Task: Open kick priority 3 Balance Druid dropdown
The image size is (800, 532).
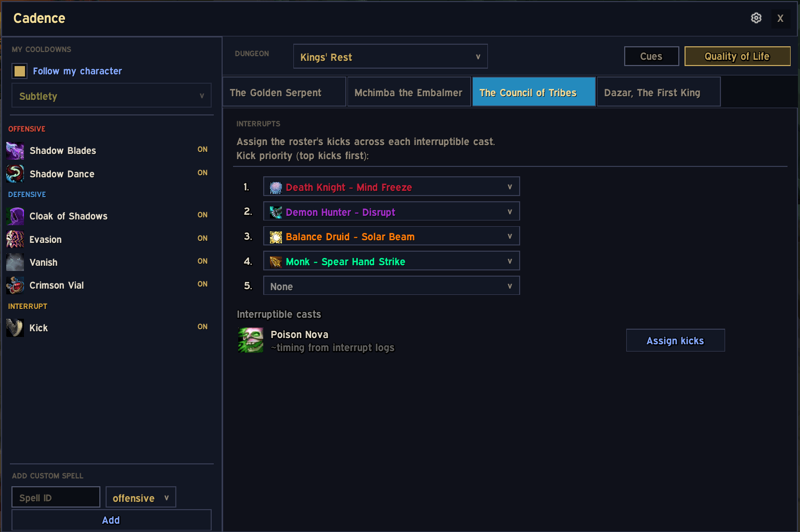Action: point(392,236)
